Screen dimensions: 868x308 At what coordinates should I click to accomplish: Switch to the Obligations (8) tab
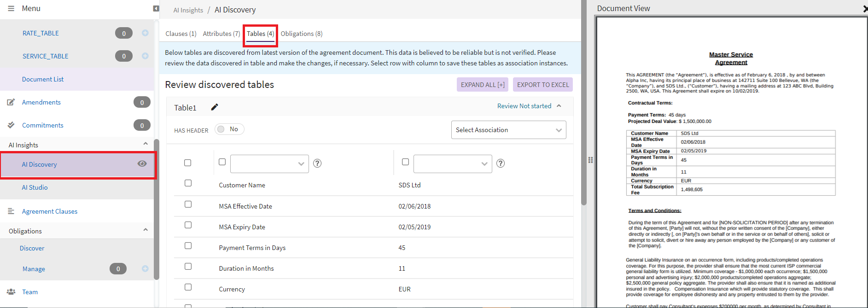[302, 34]
